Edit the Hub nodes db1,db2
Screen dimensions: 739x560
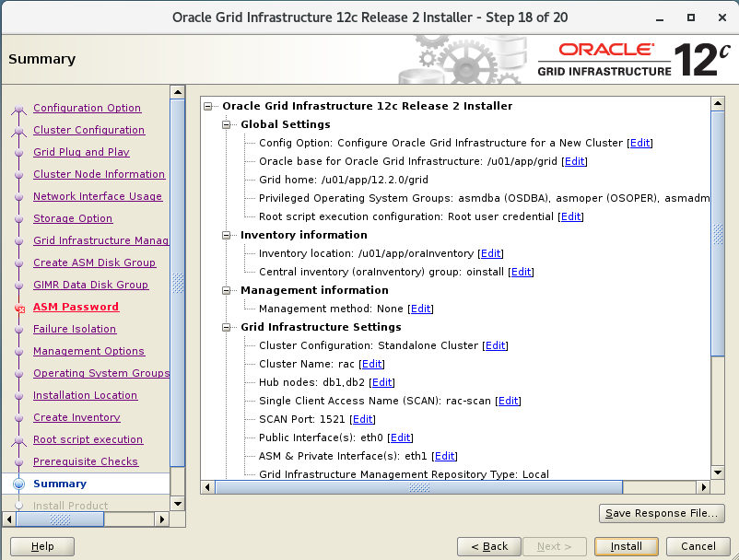pyautogui.click(x=382, y=382)
